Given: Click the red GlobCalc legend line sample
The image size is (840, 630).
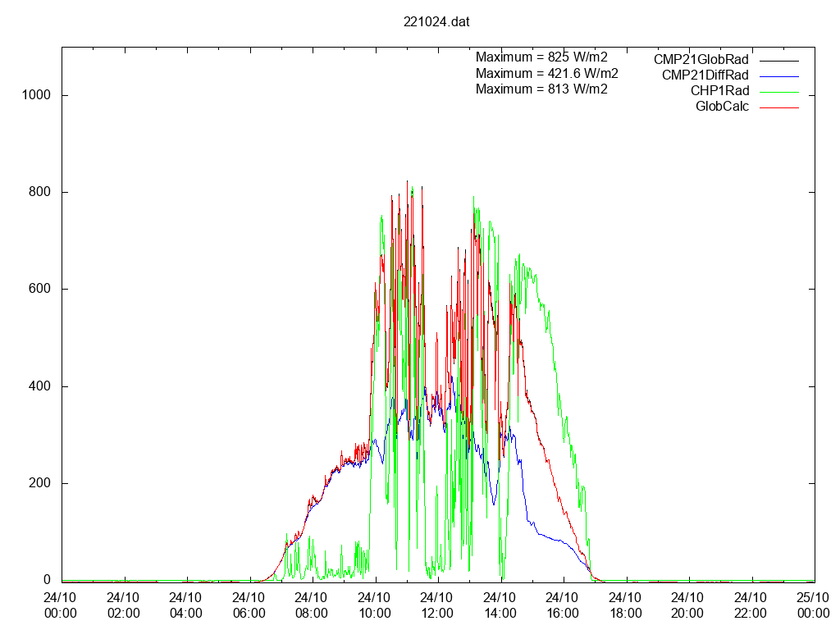Looking at the screenshot, I should pos(779,107).
